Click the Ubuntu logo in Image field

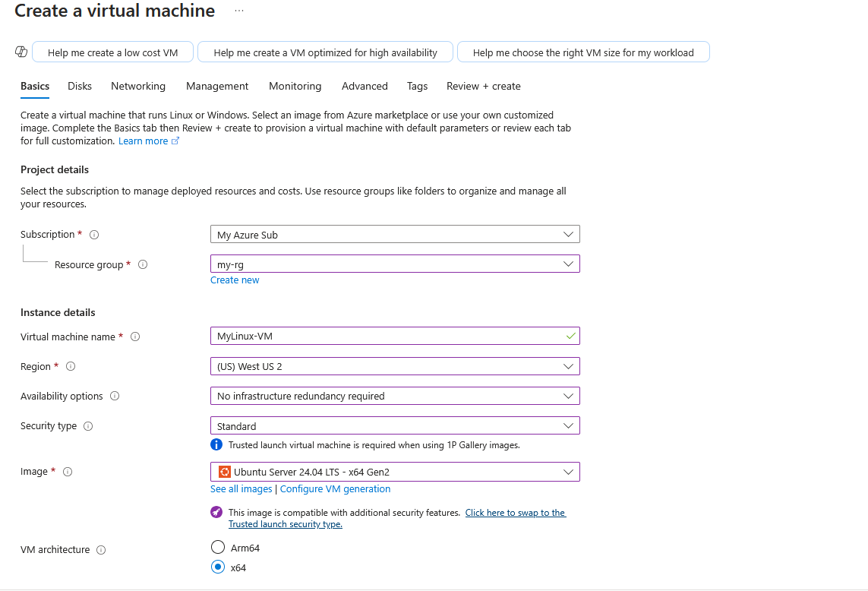pos(224,472)
